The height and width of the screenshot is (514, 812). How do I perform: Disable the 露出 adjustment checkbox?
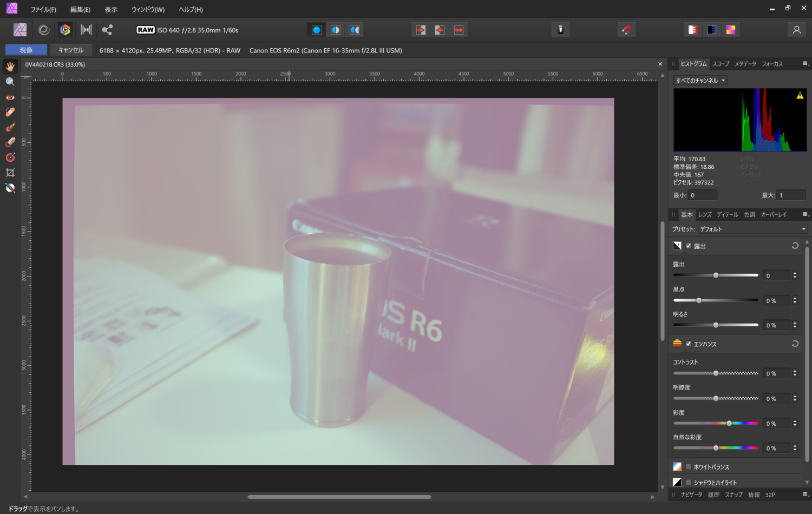[x=688, y=246]
